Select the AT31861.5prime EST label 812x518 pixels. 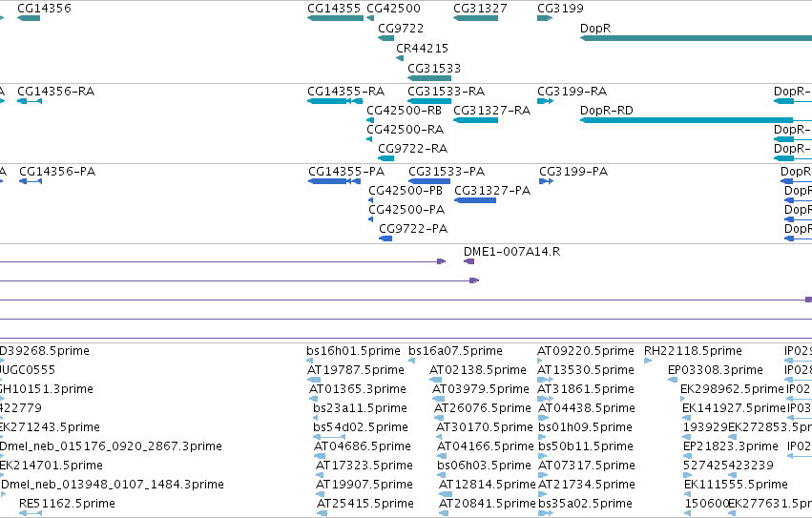[x=587, y=389]
